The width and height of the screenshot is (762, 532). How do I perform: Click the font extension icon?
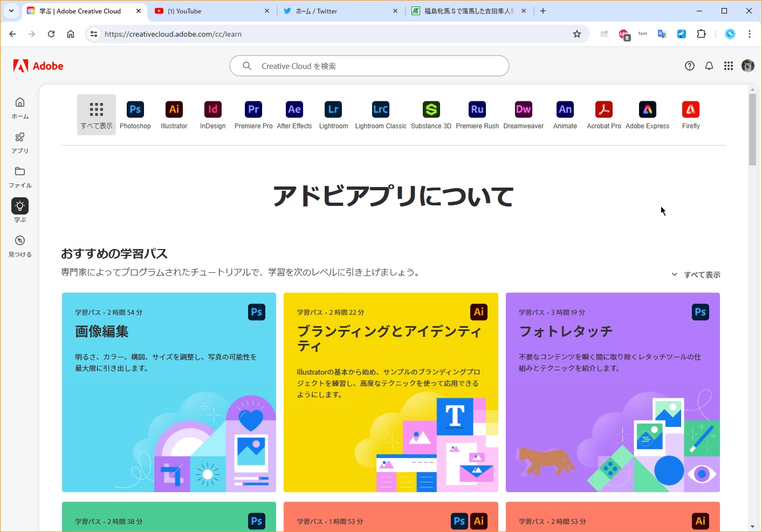[643, 34]
